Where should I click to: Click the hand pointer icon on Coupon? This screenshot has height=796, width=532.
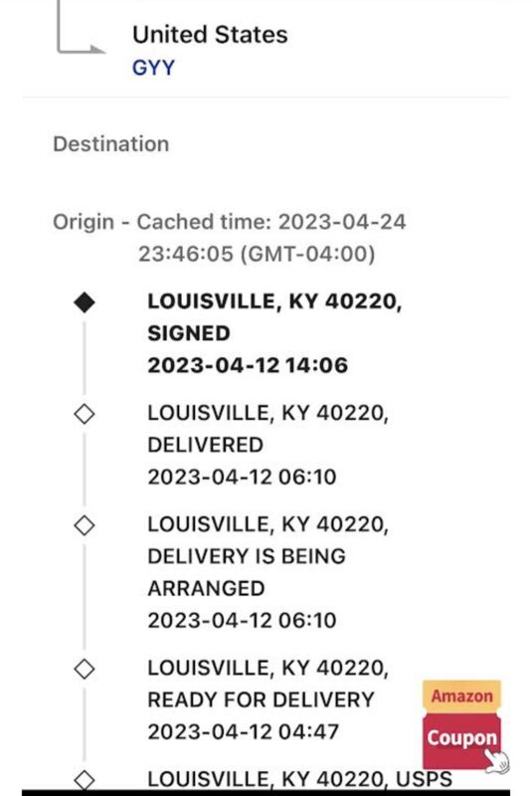tap(496, 761)
